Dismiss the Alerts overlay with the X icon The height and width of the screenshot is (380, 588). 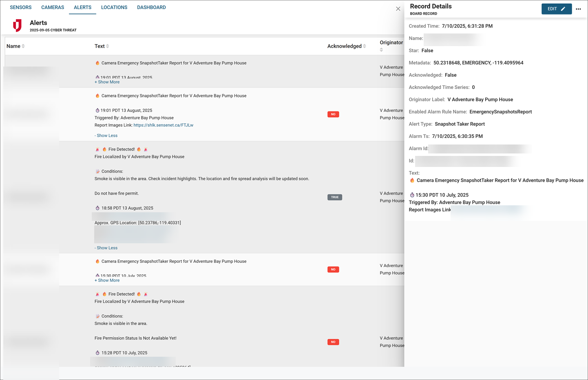pos(398,9)
